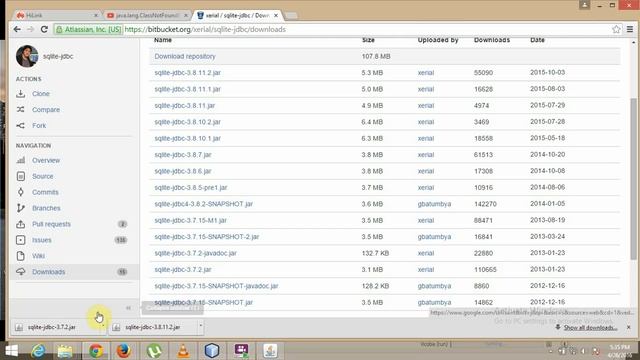Screen dimensions: 640x360
Task: Click the Wiki page icon
Action: pos(20,256)
